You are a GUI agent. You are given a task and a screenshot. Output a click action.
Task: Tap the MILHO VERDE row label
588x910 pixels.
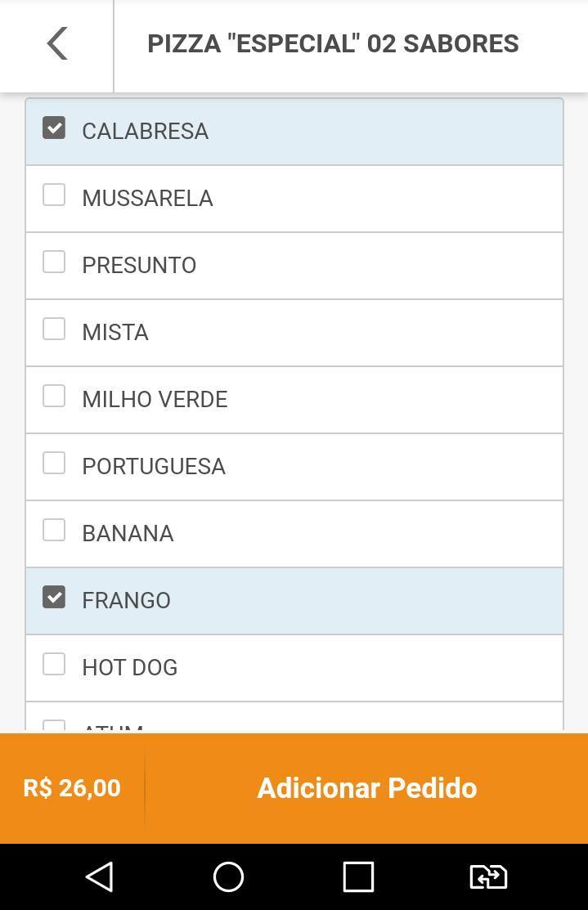155,399
